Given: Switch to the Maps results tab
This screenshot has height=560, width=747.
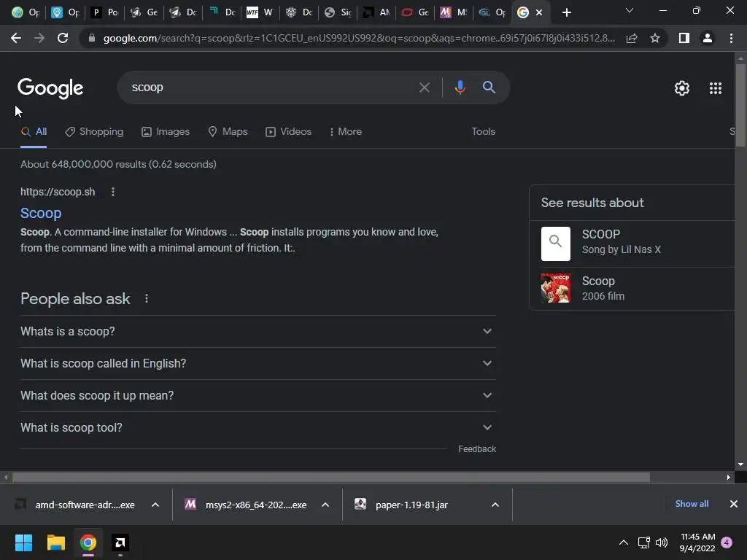Looking at the screenshot, I should point(228,132).
